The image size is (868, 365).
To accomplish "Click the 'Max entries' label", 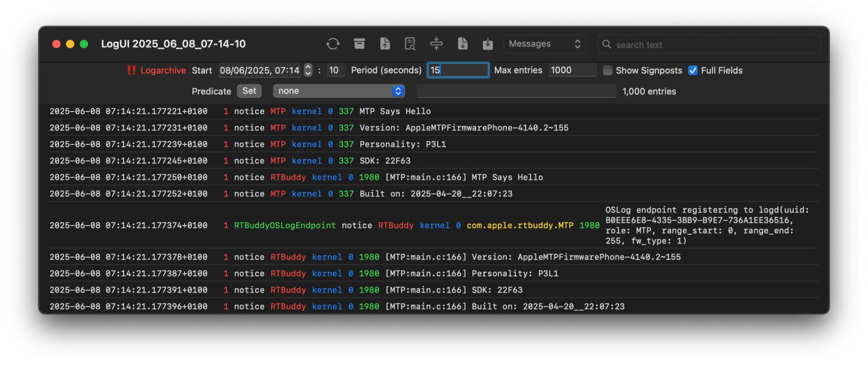I will (x=518, y=71).
